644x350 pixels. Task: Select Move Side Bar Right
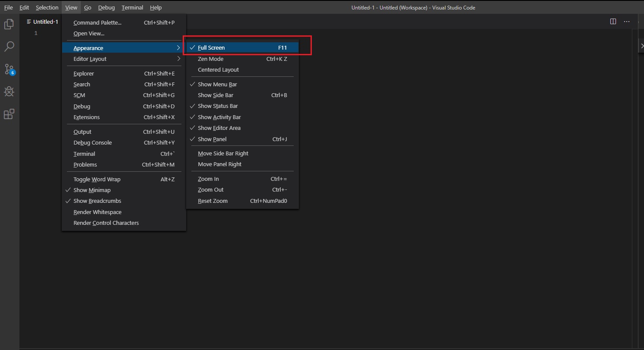(x=242, y=154)
